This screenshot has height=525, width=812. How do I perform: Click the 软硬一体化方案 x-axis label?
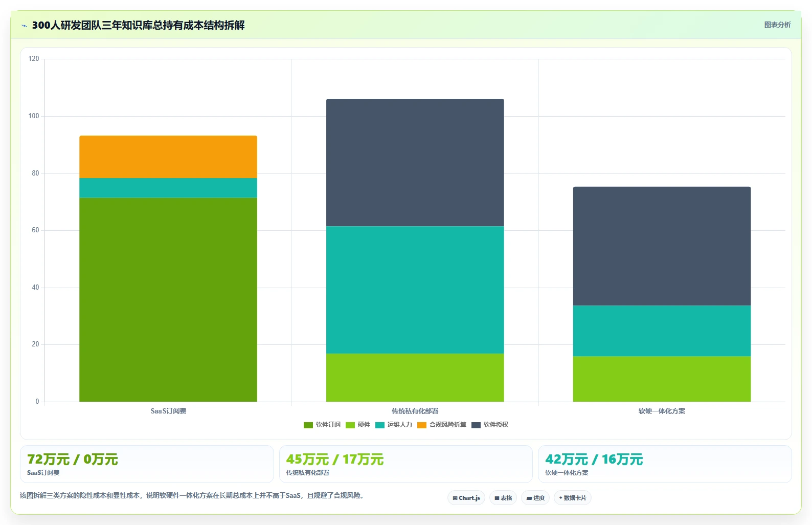click(662, 411)
